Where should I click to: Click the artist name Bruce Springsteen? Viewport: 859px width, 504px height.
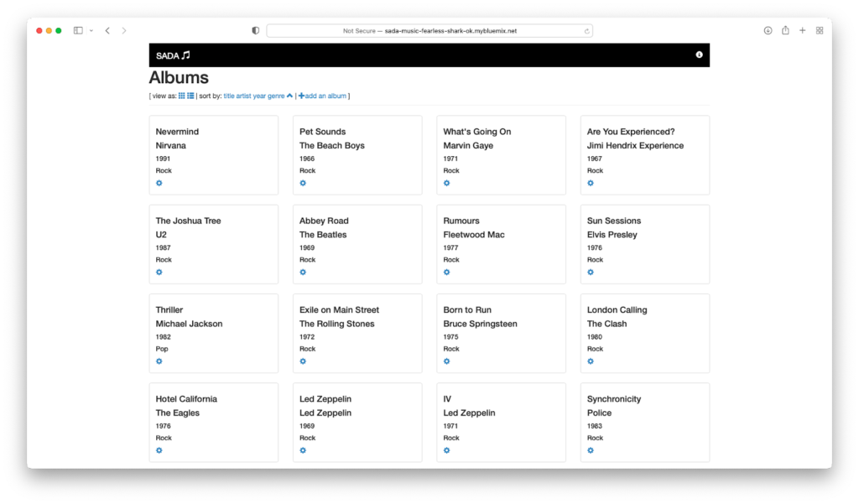[480, 324]
